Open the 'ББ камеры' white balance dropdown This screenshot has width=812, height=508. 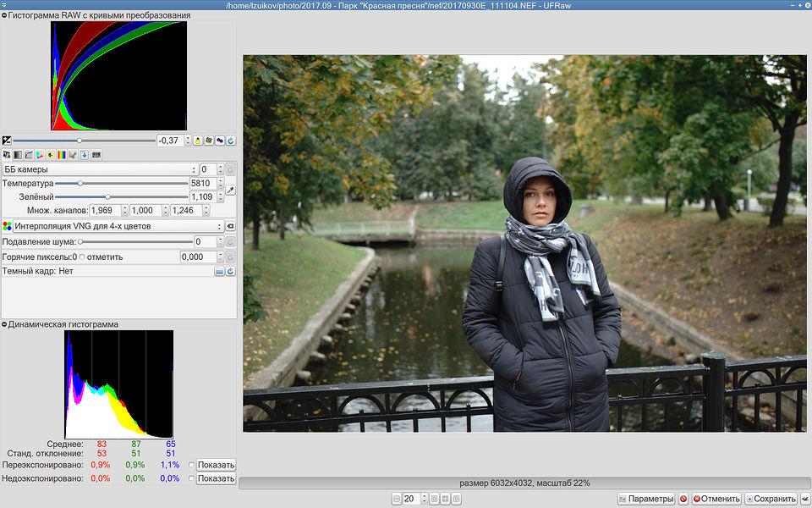click(x=100, y=169)
